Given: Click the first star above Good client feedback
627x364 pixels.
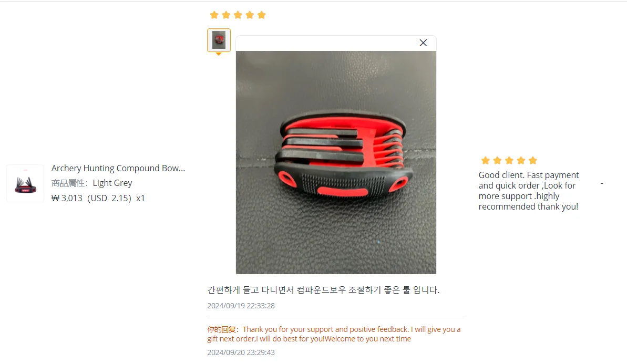Looking at the screenshot, I should (486, 161).
